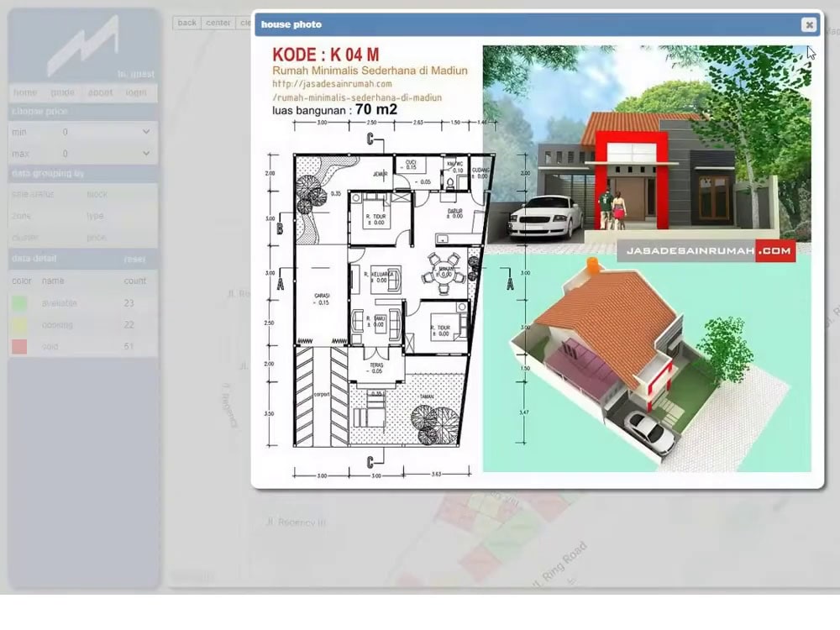Select the sold row label
The width and height of the screenshot is (840, 630).
tap(50, 347)
